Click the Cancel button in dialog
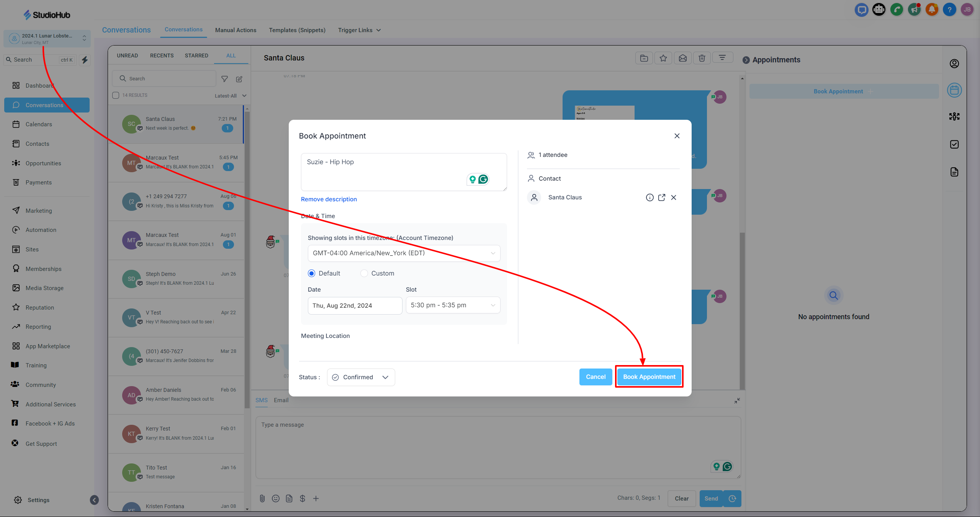Image resolution: width=980 pixels, height=517 pixels. coord(596,377)
